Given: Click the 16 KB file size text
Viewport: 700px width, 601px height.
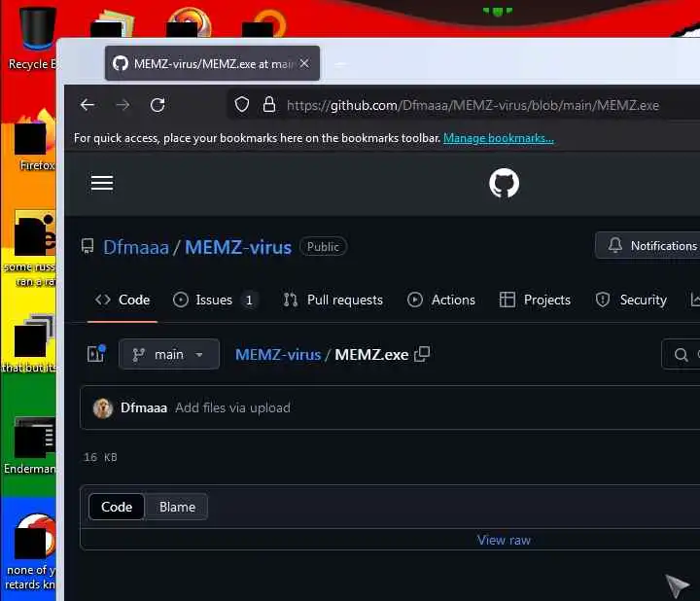Looking at the screenshot, I should [100, 457].
